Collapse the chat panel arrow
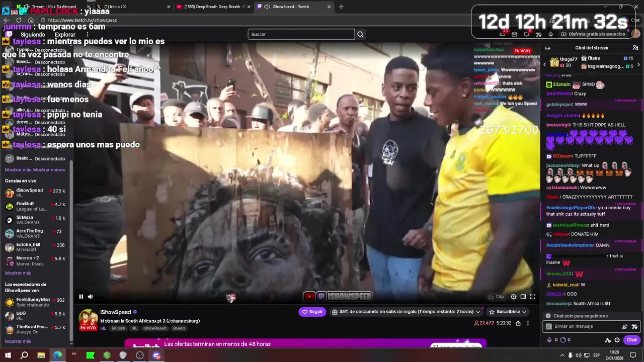This screenshot has height=362, width=644. [548, 48]
